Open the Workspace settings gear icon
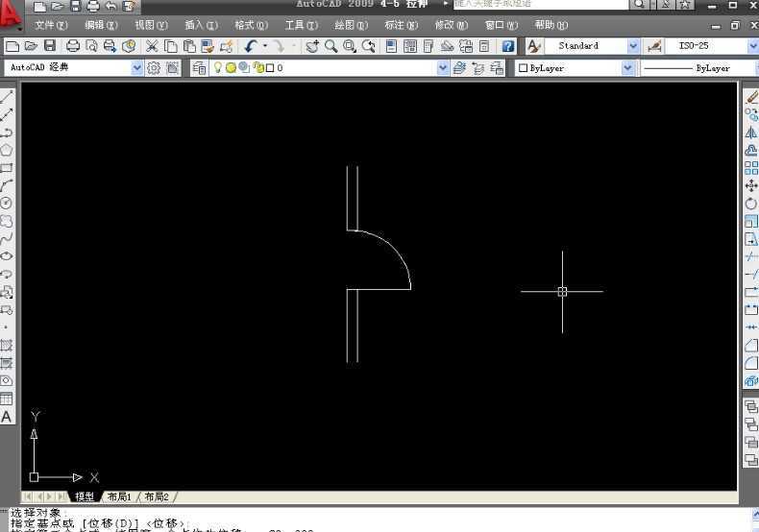This screenshot has height=532, width=759. (x=154, y=68)
